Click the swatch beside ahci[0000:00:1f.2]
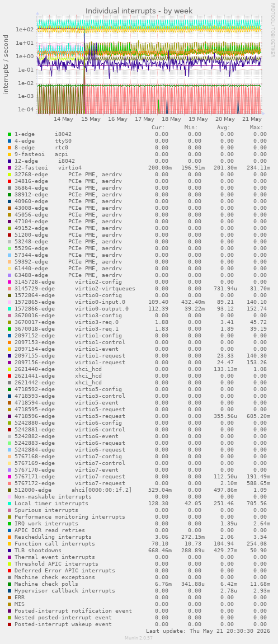The image size is (278, 644). 10,490
